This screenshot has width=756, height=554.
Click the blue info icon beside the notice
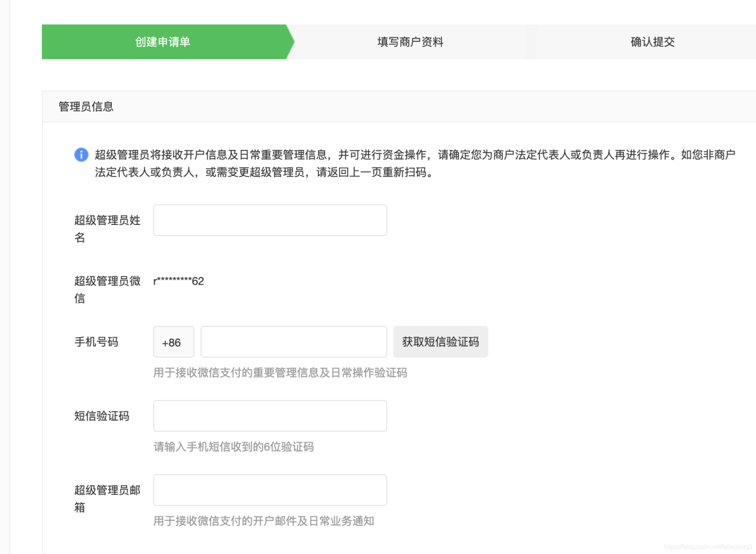coord(81,154)
